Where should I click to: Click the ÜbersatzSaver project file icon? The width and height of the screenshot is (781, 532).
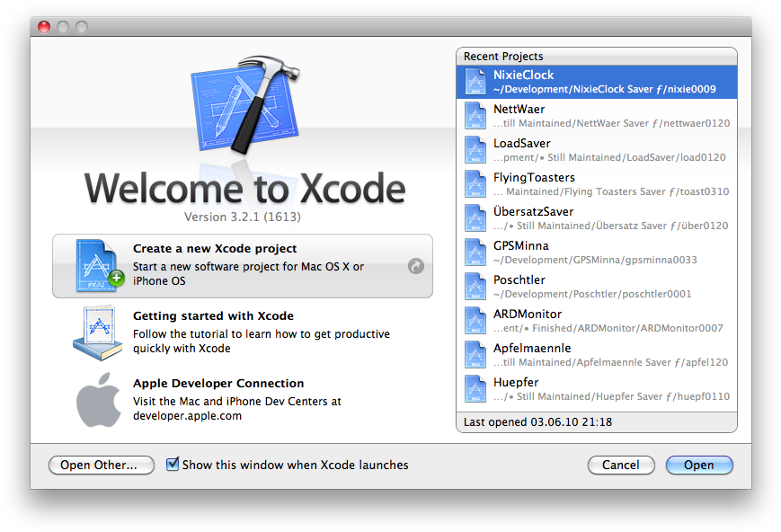click(475, 218)
